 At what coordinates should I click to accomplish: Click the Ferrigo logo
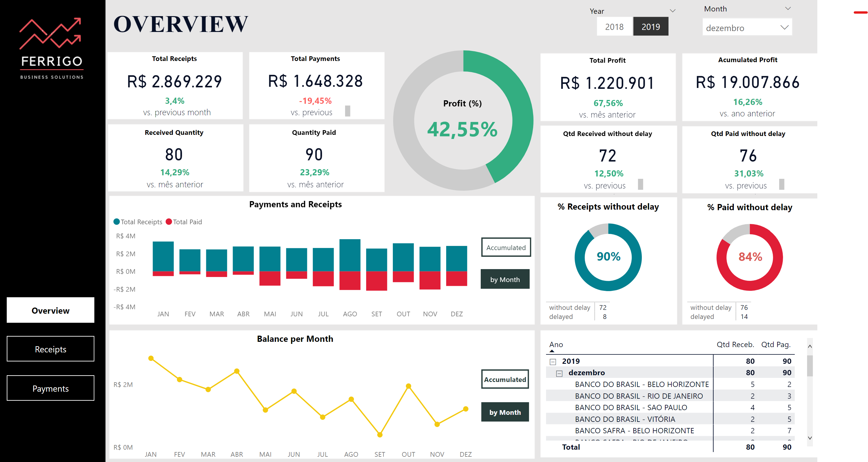tap(51, 47)
